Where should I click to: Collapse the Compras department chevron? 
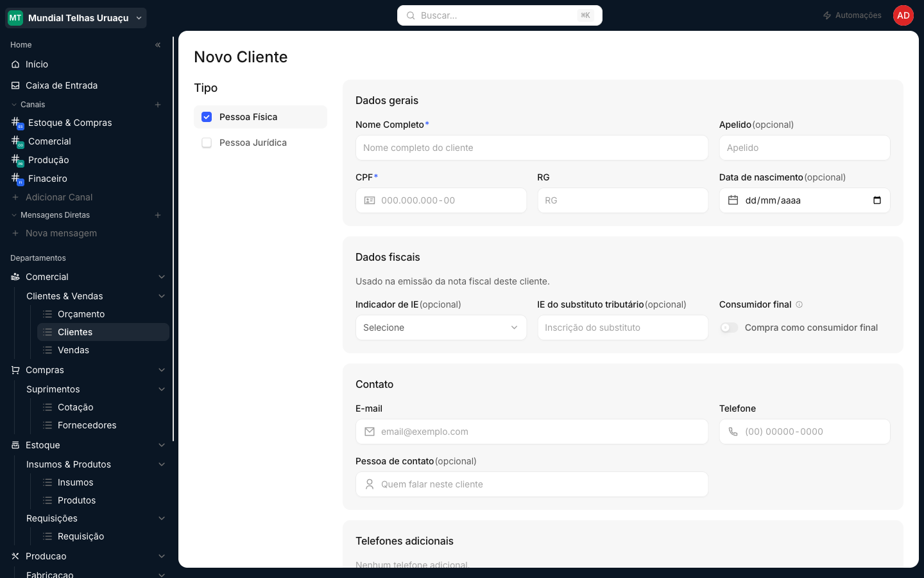pos(162,370)
